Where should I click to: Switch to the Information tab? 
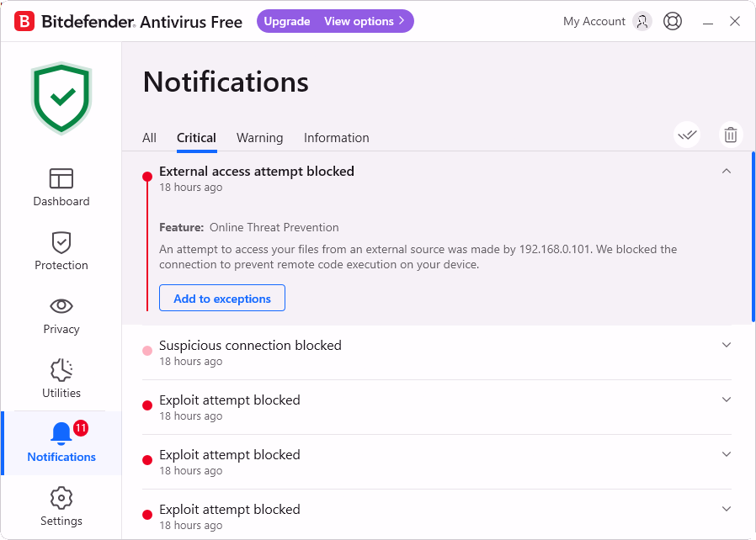pos(336,138)
